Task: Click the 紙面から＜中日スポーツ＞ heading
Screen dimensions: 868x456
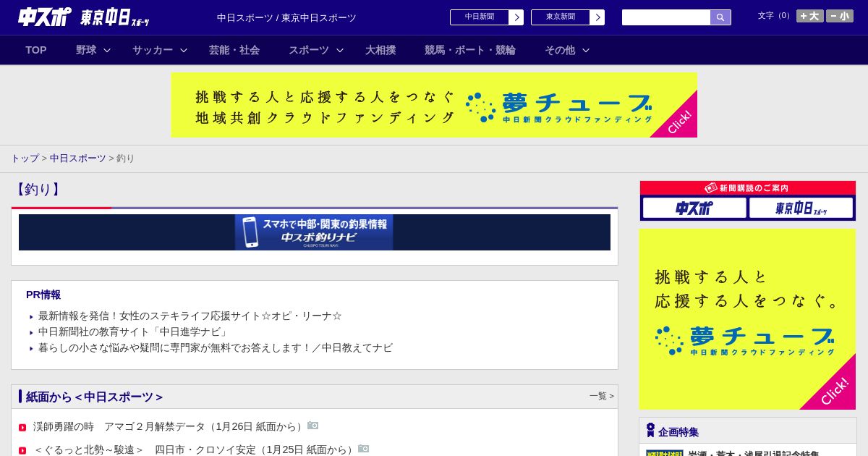Action: (x=95, y=397)
